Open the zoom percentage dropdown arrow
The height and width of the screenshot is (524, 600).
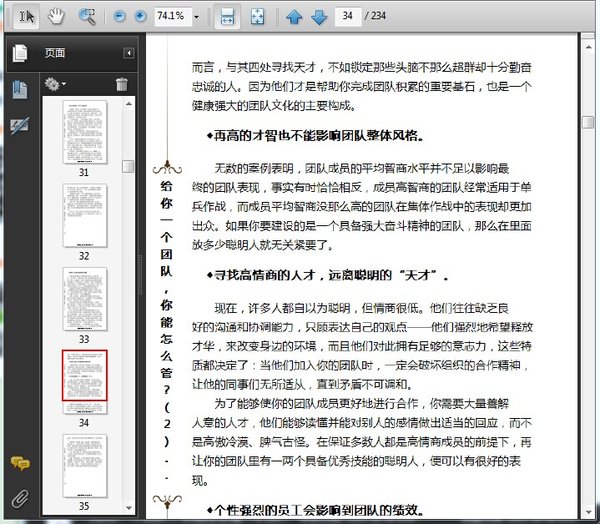point(196,17)
